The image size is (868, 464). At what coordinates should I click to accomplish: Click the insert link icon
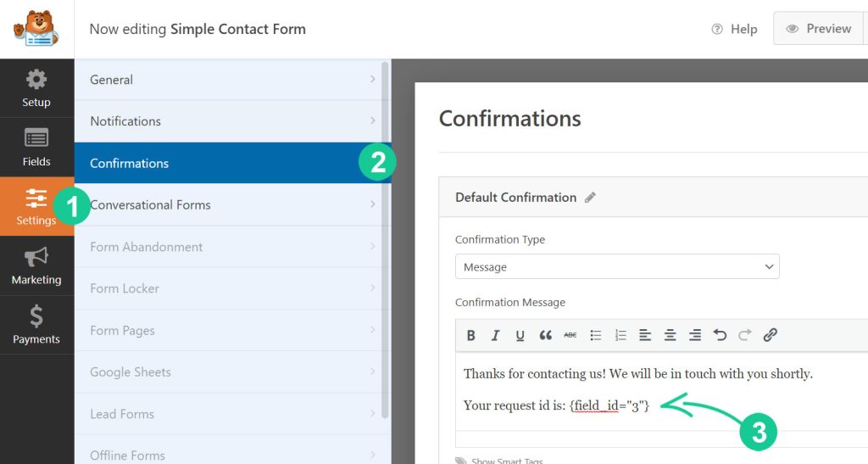pyautogui.click(x=770, y=335)
